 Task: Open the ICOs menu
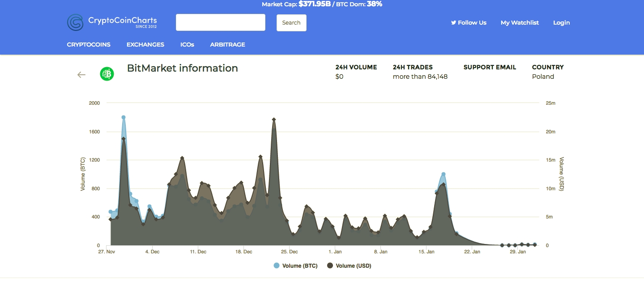point(187,44)
